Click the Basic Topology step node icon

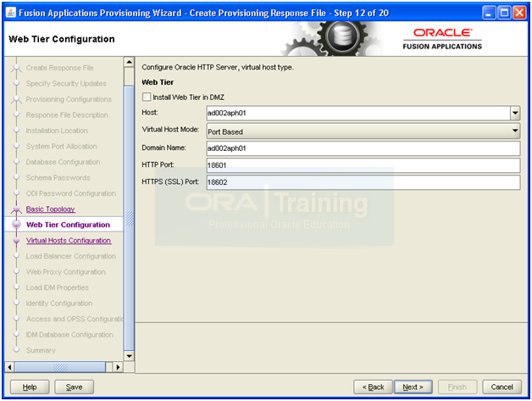(x=16, y=210)
